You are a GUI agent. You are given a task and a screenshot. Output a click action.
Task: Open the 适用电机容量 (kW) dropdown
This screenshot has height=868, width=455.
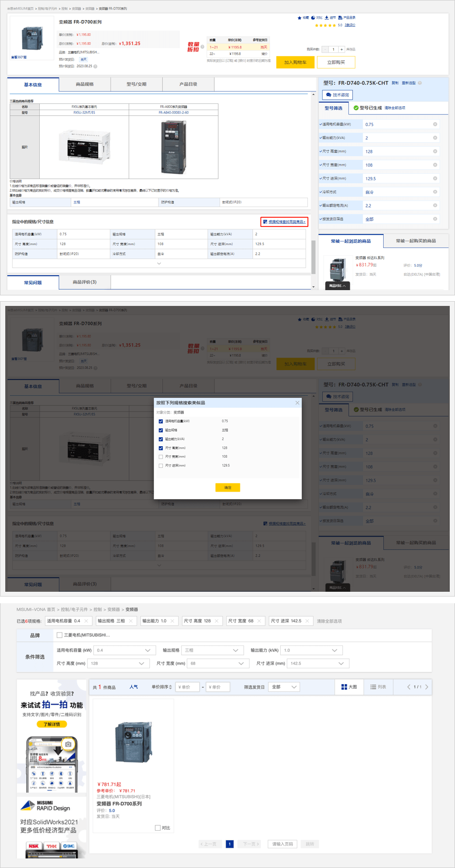coord(123,650)
